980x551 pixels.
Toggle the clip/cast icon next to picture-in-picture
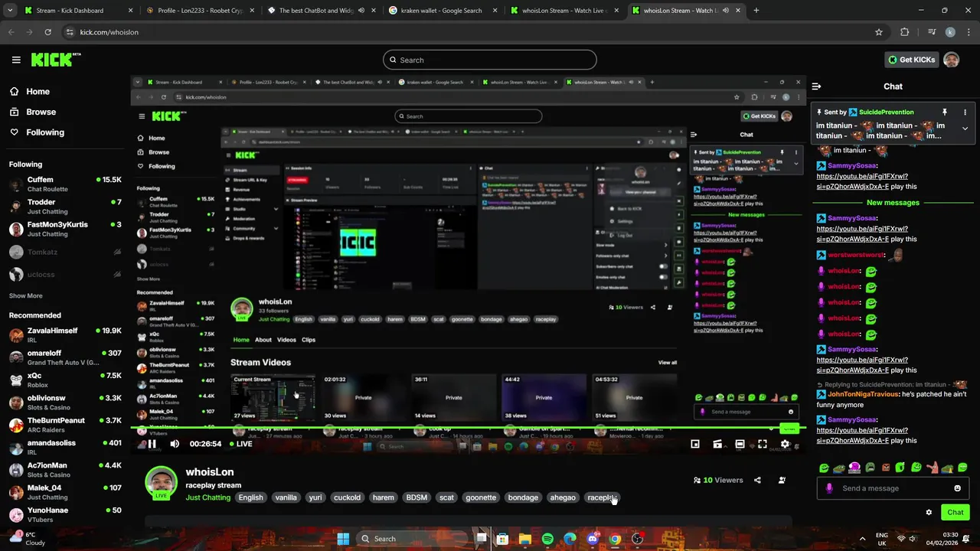tap(717, 444)
